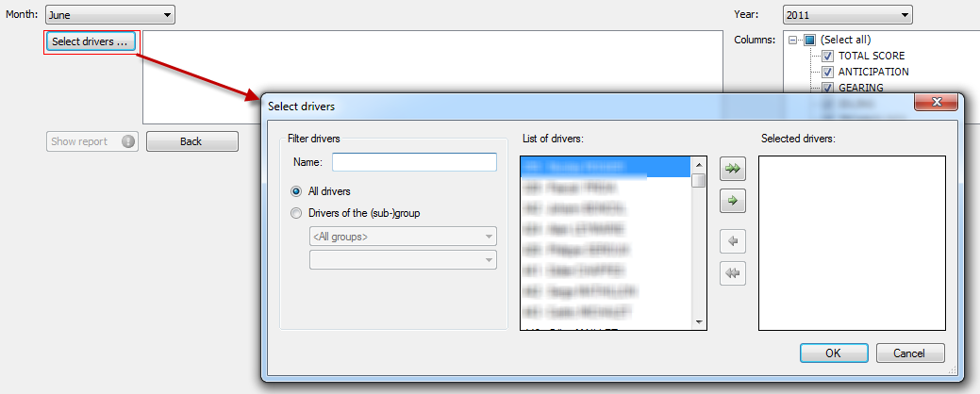Open the Year dropdown showing 2011
The height and width of the screenshot is (394, 980).
coord(847,14)
